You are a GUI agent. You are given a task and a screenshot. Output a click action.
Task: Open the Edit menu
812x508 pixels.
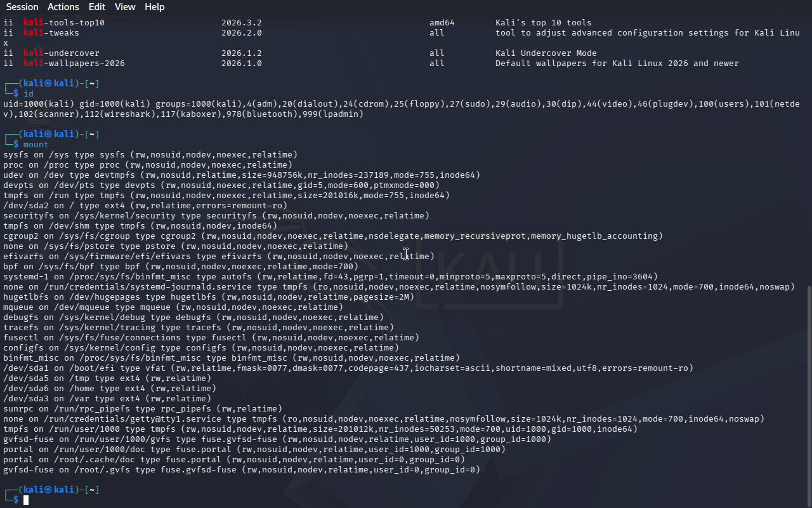(97, 7)
